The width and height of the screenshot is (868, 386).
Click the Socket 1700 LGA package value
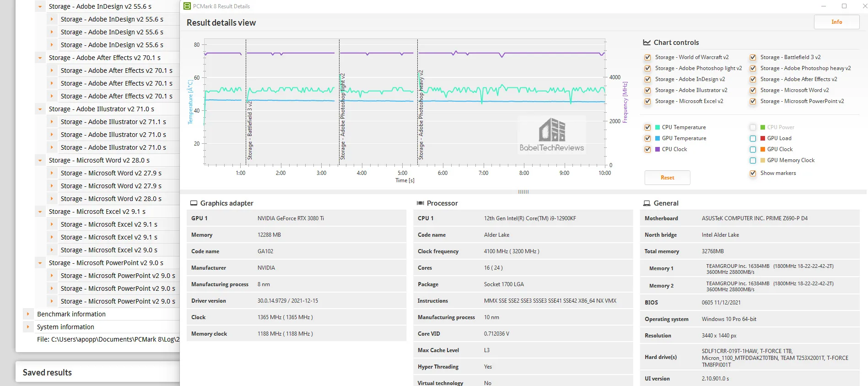coord(504,284)
